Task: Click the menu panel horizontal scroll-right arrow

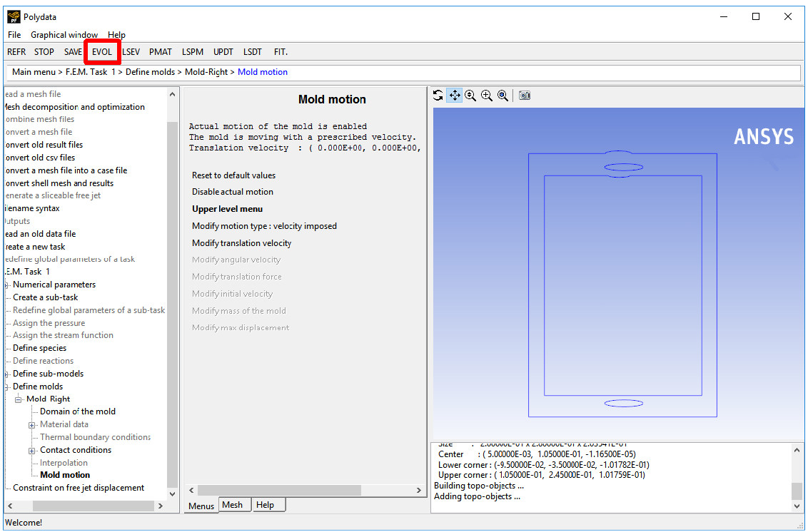Action: pyautogui.click(x=418, y=491)
